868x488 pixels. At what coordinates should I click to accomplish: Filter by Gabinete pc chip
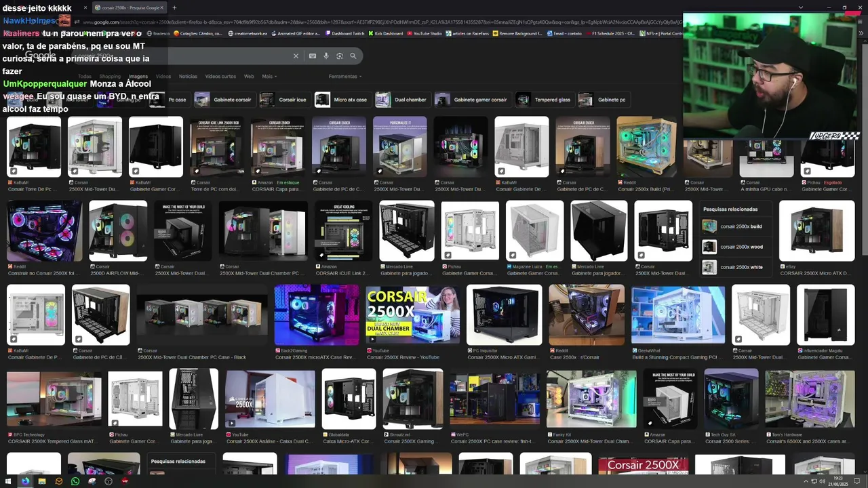point(603,100)
